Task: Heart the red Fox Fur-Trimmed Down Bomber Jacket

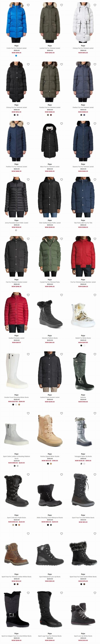Action: click(x=95, y=239)
